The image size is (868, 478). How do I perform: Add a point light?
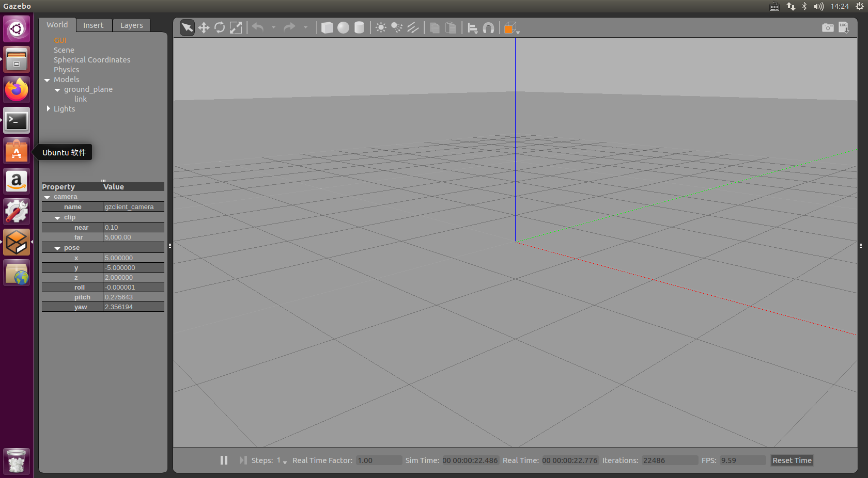[381, 27]
